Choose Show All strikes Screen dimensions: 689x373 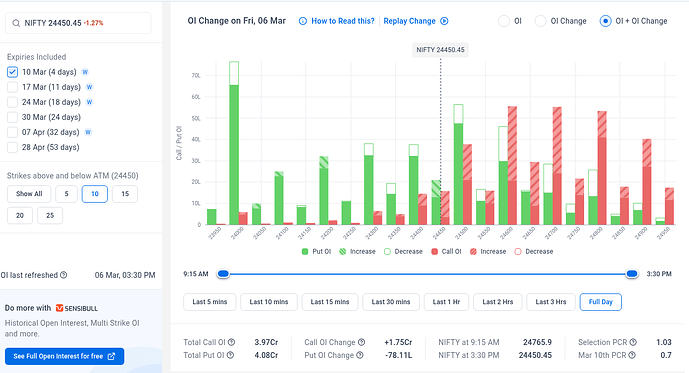(x=29, y=194)
